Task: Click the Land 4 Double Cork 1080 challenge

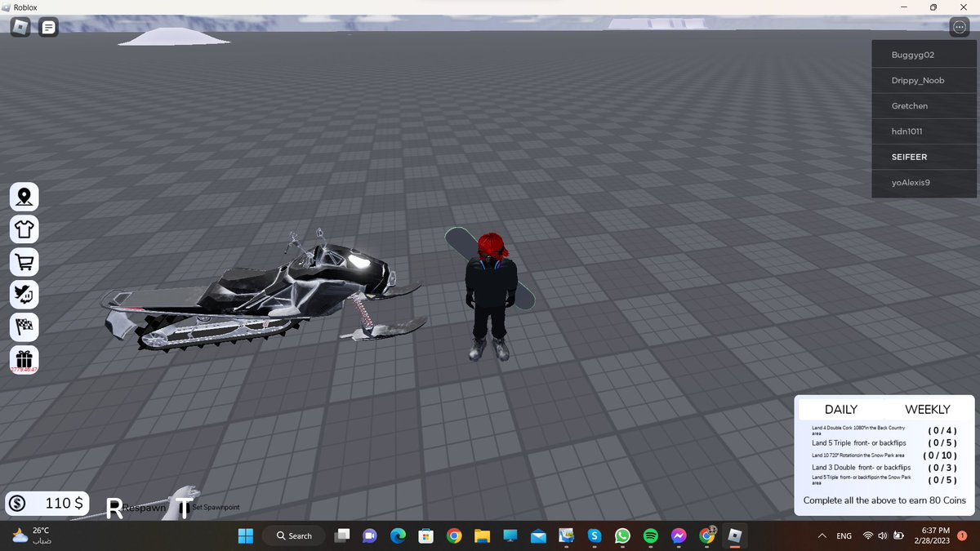Action: pos(858,430)
